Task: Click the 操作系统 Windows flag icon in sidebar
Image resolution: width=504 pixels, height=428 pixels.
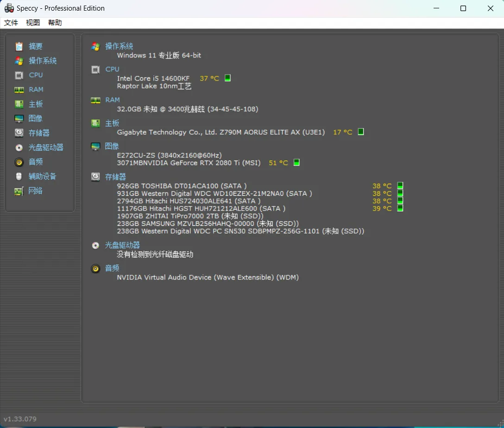Action: click(x=19, y=61)
